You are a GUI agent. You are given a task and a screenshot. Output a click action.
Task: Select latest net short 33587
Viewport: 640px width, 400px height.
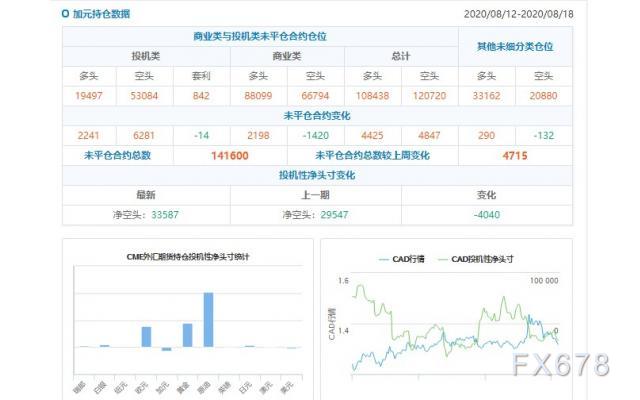point(165,215)
